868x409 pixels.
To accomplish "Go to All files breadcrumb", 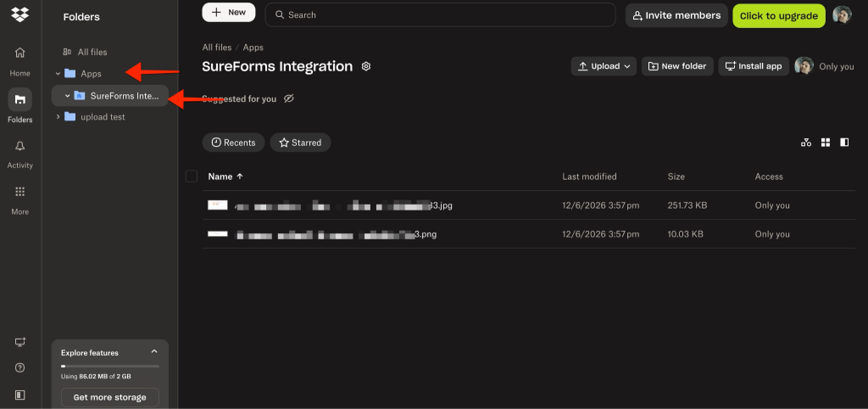I will [216, 48].
